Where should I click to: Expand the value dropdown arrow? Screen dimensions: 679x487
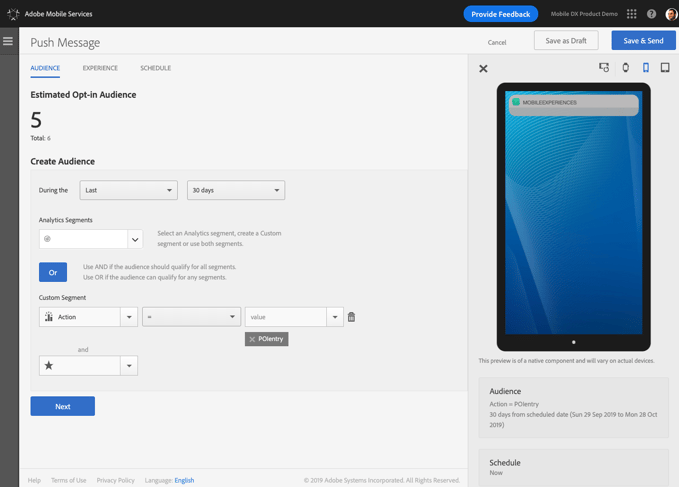pos(335,317)
